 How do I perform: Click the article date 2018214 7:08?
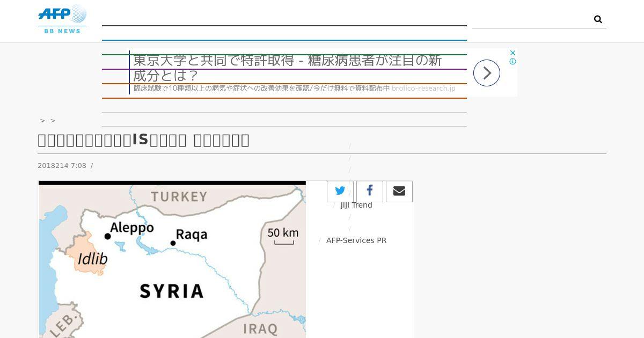62,166
